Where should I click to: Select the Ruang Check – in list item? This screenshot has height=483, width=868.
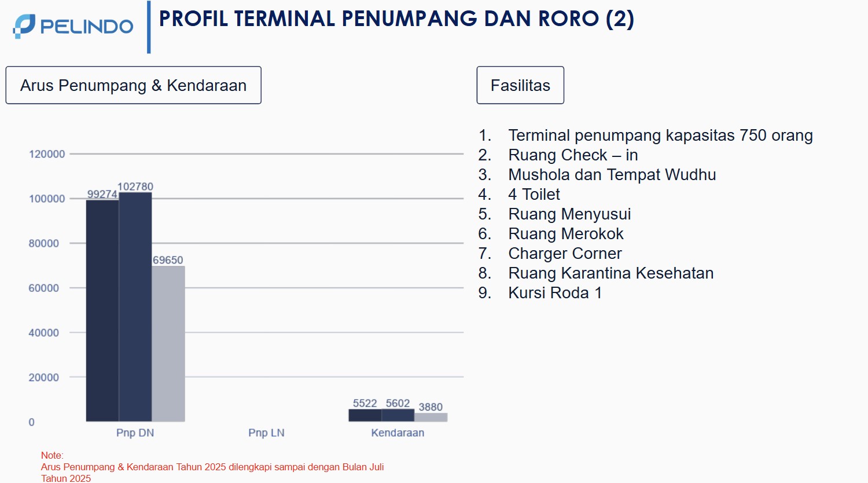point(572,155)
